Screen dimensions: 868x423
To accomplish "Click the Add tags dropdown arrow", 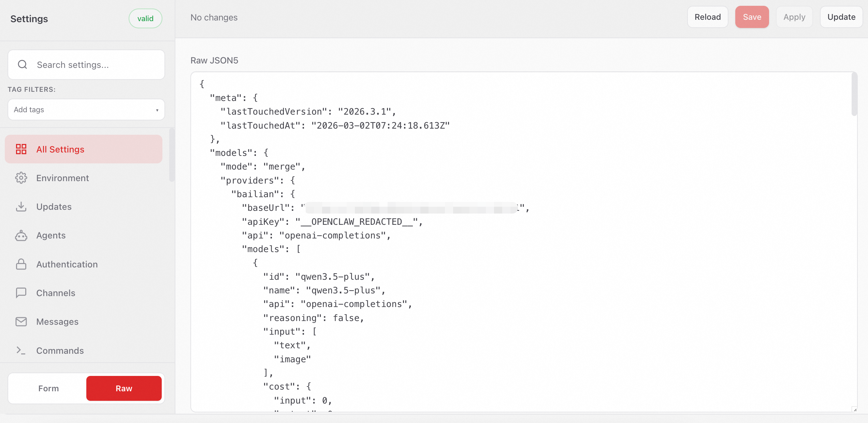I will tap(157, 110).
